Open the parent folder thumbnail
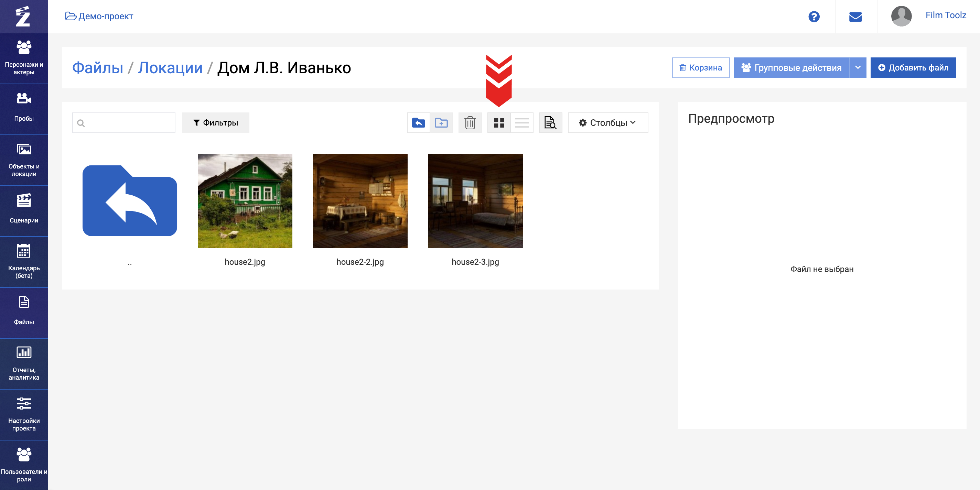980x490 pixels. tap(130, 201)
